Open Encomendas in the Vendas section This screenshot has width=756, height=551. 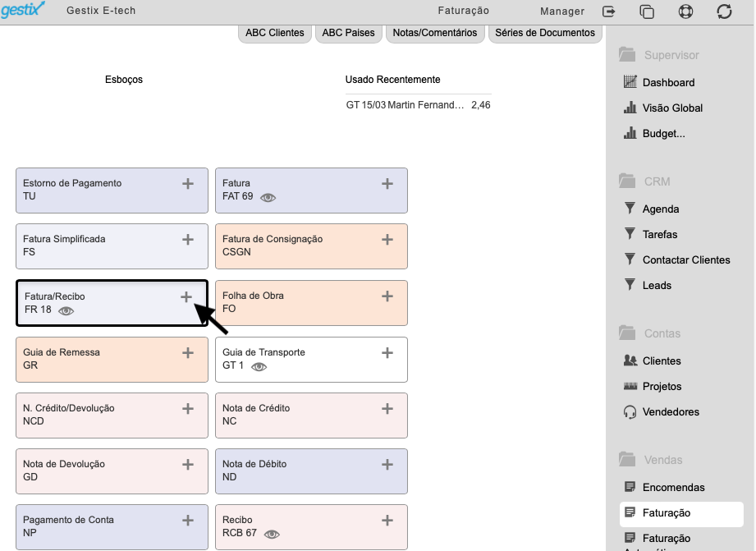pos(674,487)
